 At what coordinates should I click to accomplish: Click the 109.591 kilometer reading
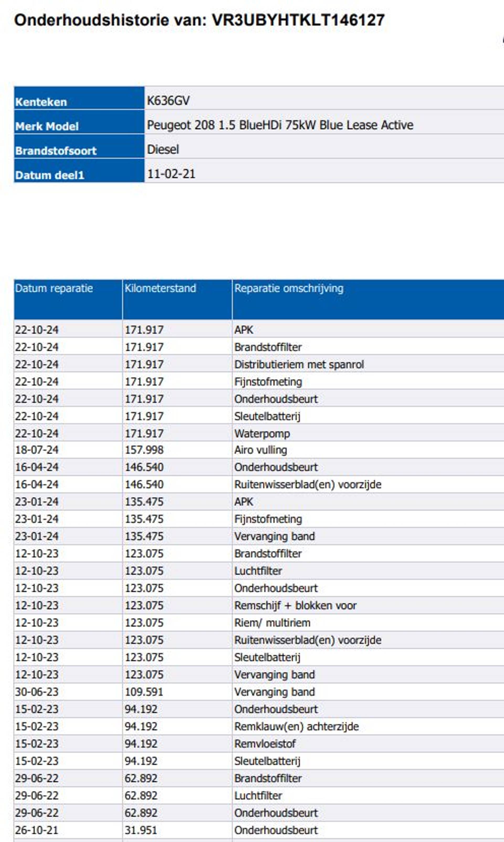tap(144, 692)
